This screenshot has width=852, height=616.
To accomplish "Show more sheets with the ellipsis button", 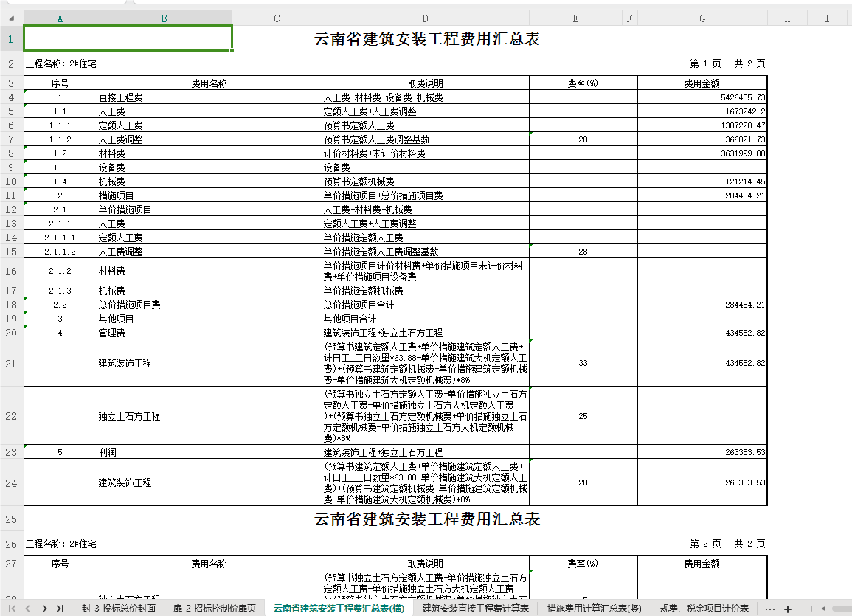I will [769, 609].
